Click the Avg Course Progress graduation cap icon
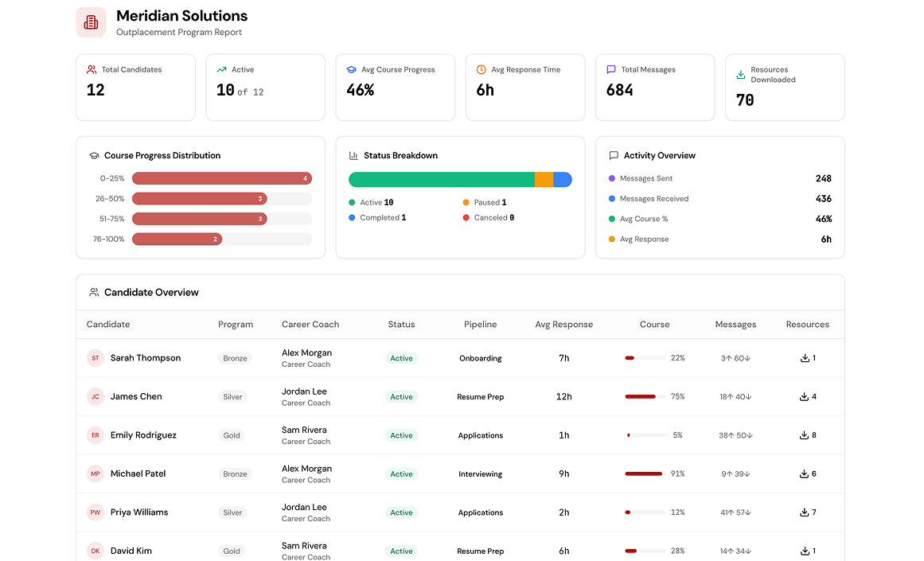 pyautogui.click(x=351, y=69)
